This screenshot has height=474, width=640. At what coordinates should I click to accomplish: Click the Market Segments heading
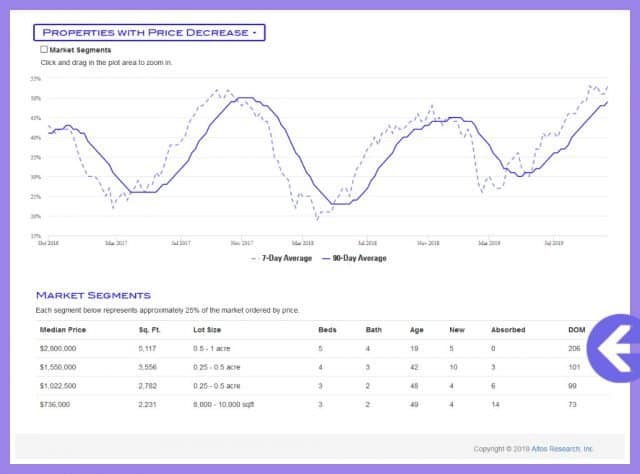[x=93, y=295]
